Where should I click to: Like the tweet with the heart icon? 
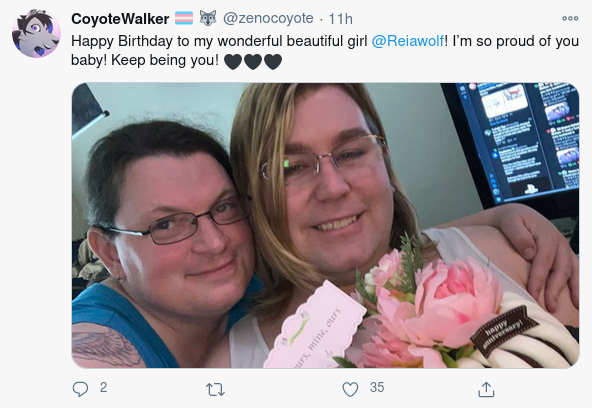coord(350,389)
